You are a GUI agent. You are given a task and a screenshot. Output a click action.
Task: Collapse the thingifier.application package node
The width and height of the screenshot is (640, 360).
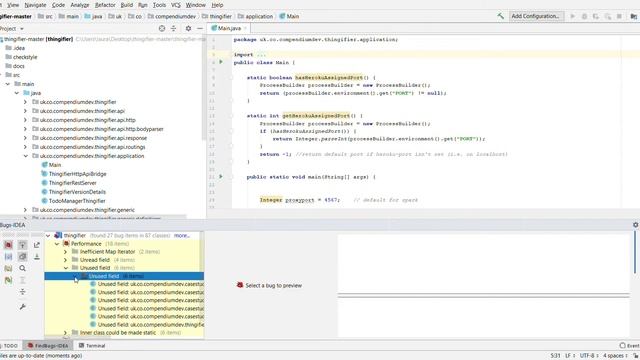point(25,156)
